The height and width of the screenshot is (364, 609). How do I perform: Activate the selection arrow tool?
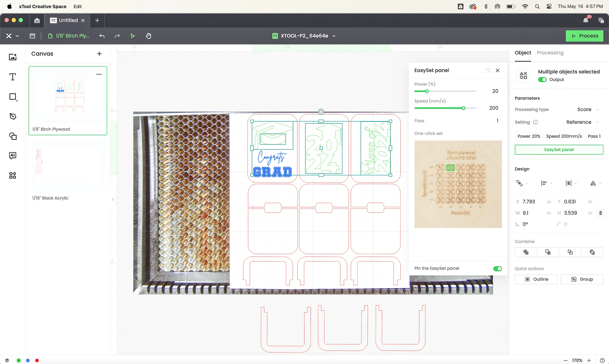[133, 36]
